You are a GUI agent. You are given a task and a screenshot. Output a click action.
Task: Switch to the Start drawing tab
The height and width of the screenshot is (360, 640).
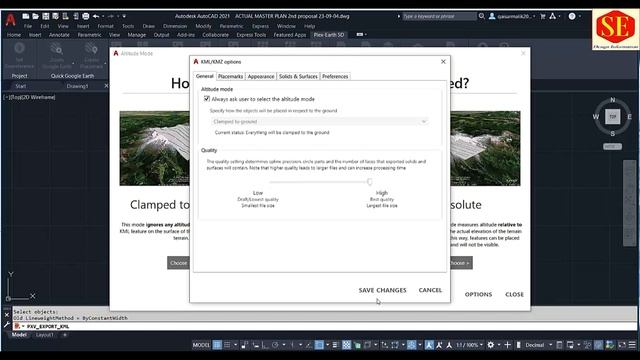tap(20, 86)
